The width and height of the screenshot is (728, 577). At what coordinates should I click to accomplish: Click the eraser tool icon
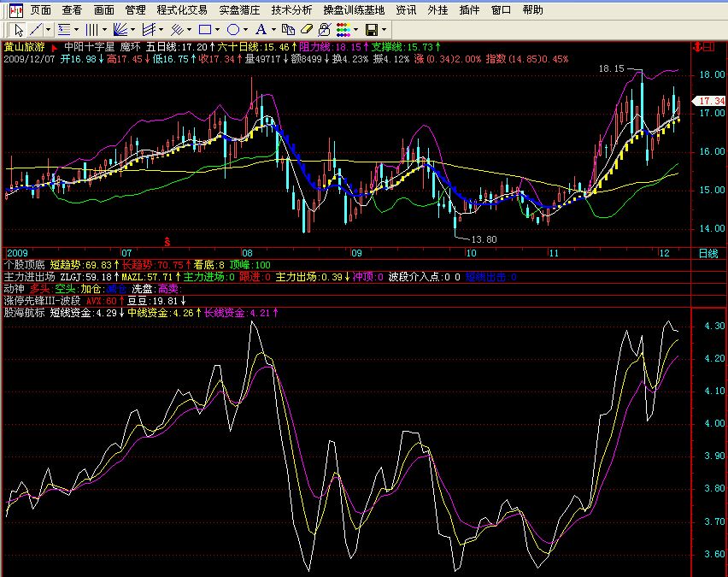(x=307, y=29)
